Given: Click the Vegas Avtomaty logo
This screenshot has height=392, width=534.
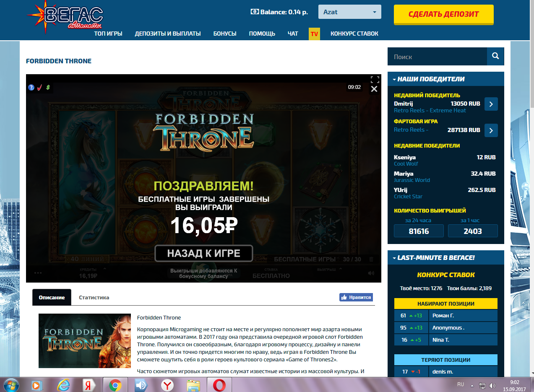Looking at the screenshot, I should tap(65, 16).
